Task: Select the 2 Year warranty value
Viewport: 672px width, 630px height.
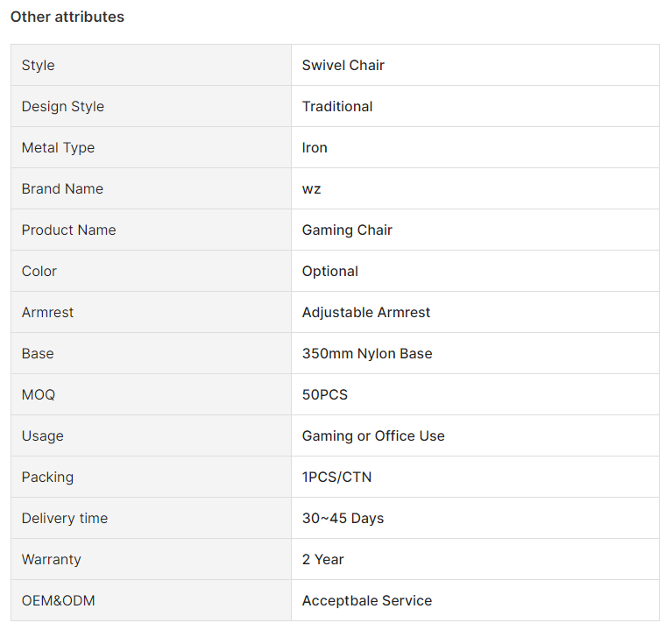Action: pyautogui.click(x=322, y=559)
